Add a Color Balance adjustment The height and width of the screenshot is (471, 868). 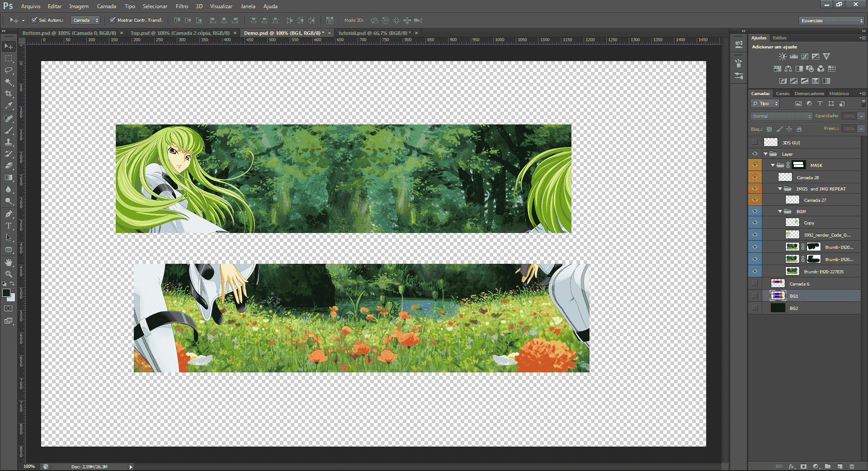pyautogui.click(x=788, y=69)
